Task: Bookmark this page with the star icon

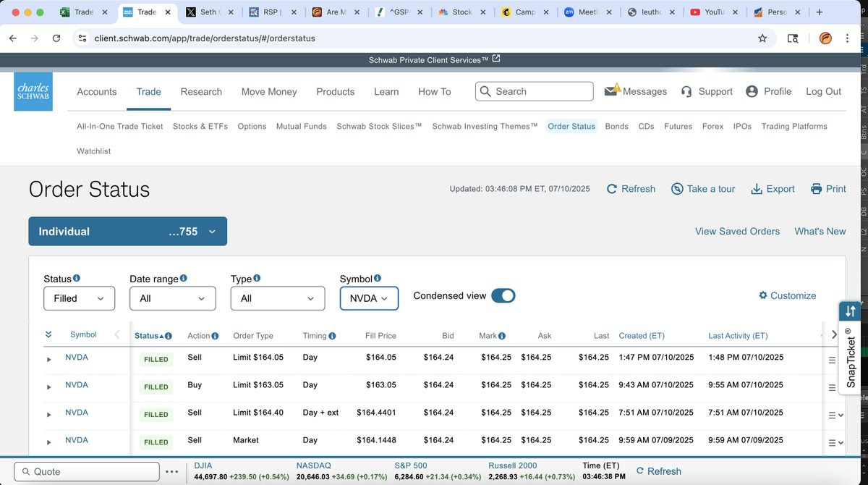Action: pyautogui.click(x=762, y=38)
